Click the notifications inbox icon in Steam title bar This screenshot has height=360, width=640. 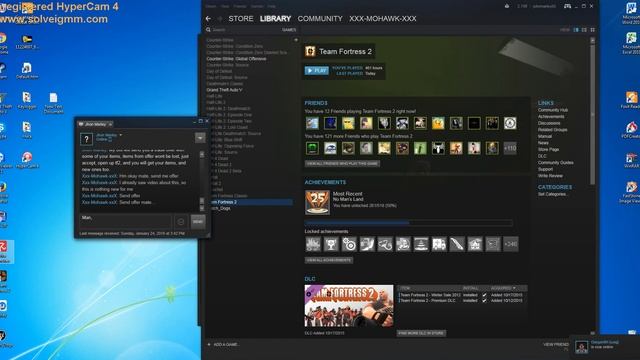pos(507,6)
